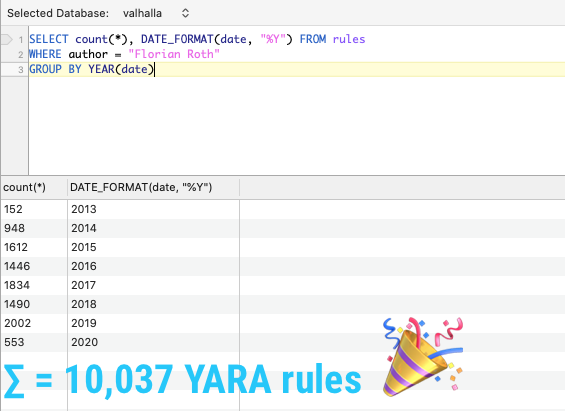The image size is (565, 411).
Task: Select the cell with count 152
Action: coord(34,209)
